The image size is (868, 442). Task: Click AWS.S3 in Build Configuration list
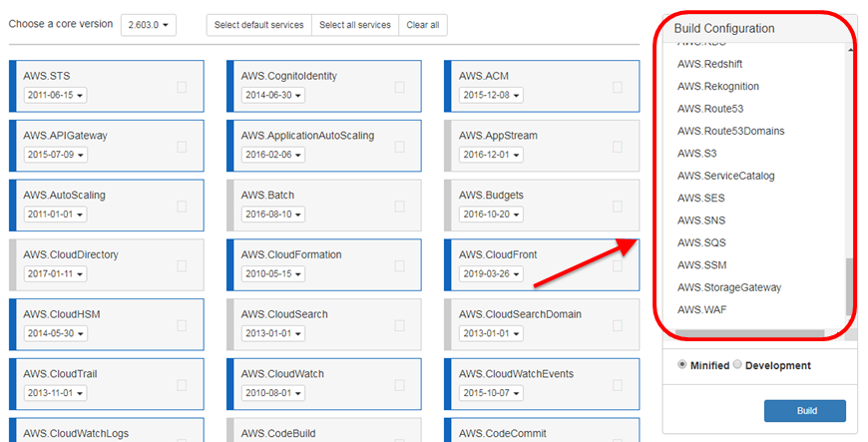click(x=697, y=154)
